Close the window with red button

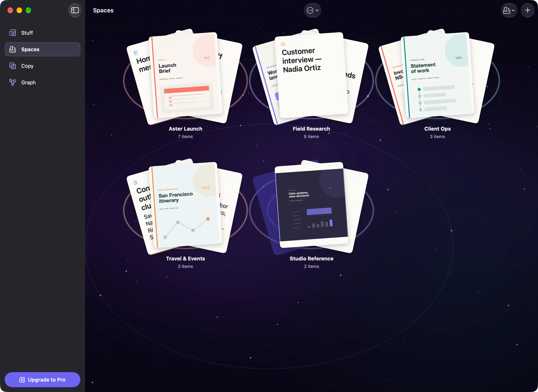(x=10, y=10)
